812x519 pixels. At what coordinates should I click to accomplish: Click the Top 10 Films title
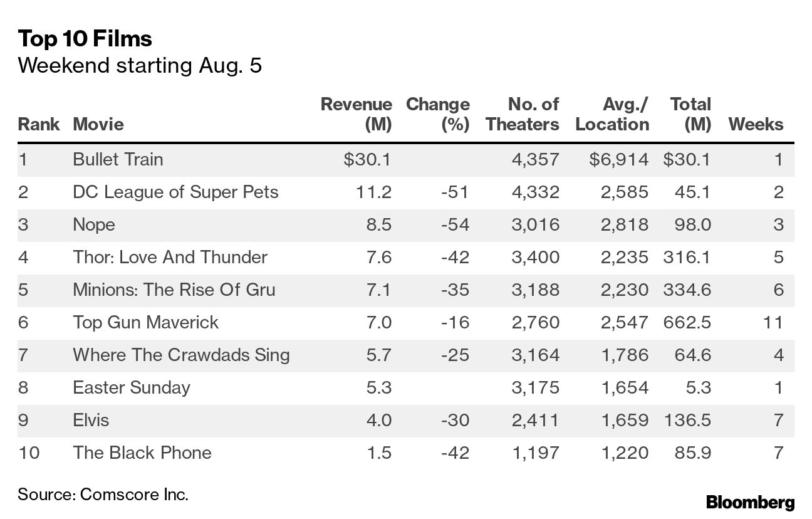pyautogui.click(x=85, y=39)
